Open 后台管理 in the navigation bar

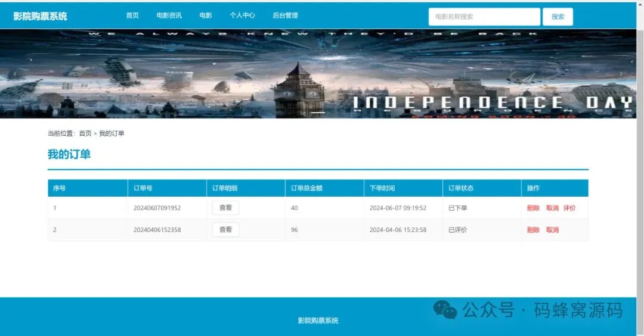tap(286, 15)
